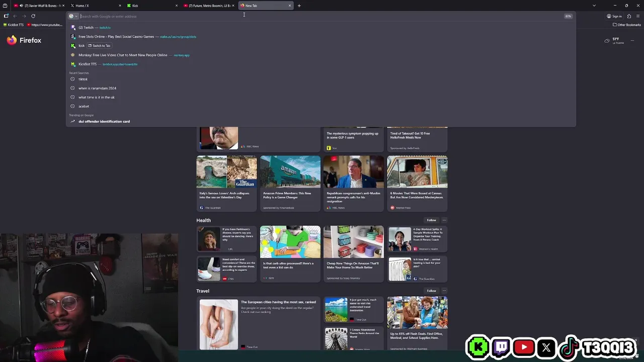
Task: Open the Extensions puzzle icon
Action: [x=629, y=16]
